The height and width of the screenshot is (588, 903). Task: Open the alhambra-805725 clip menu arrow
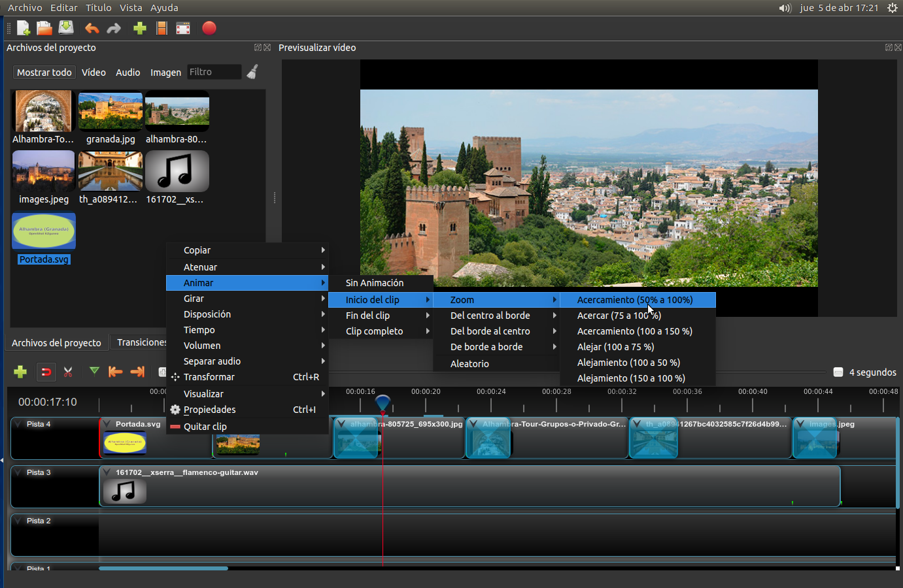[341, 424]
